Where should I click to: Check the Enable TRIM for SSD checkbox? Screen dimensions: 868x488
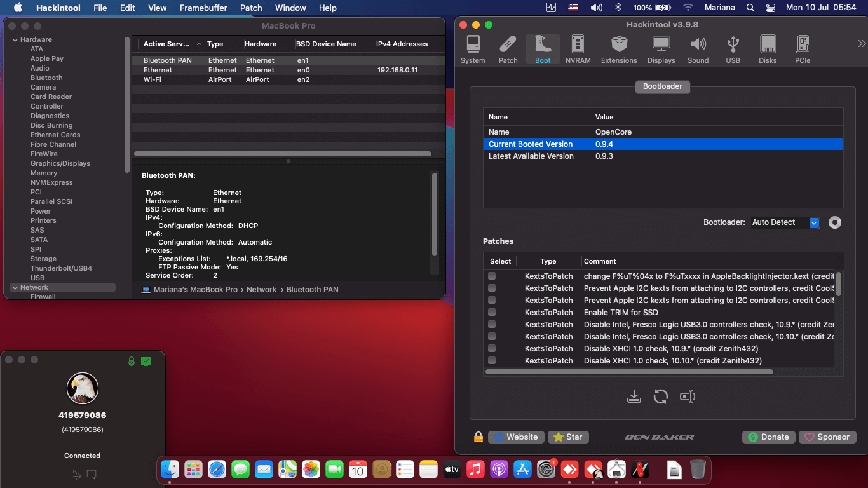pyautogui.click(x=492, y=312)
